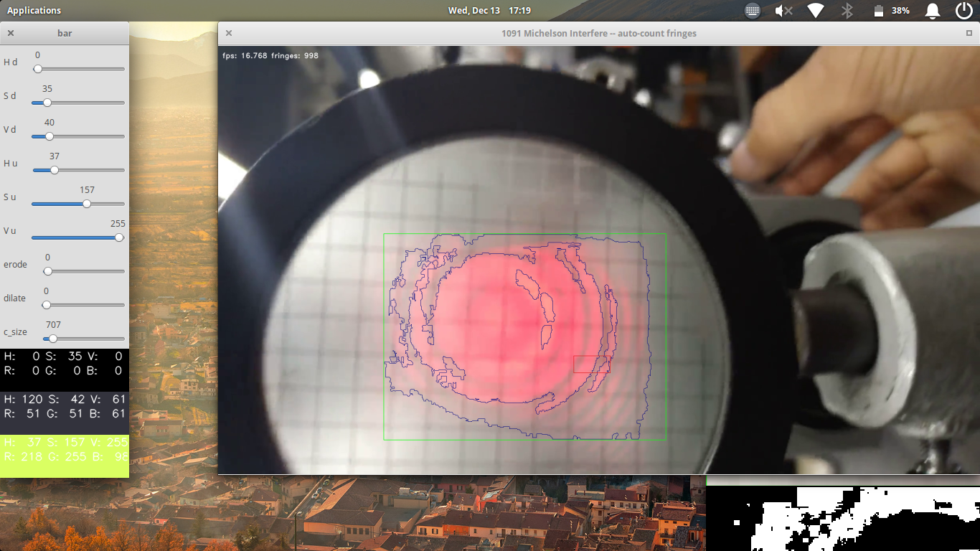Open the keyboard layout indicator
This screenshot has width=980, height=551.
point(753,11)
